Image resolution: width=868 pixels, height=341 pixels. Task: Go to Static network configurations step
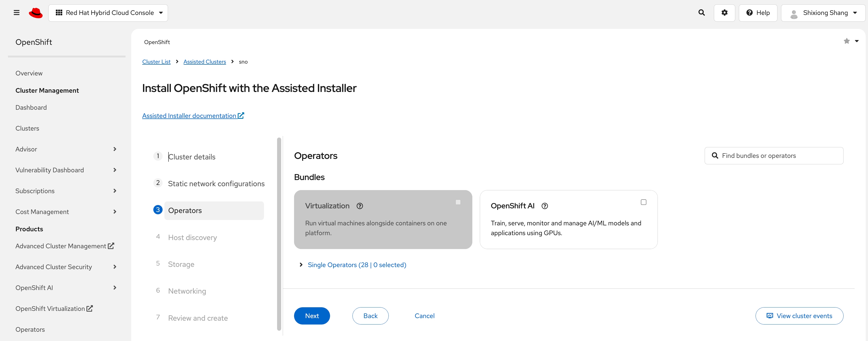[x=216, y=184]
